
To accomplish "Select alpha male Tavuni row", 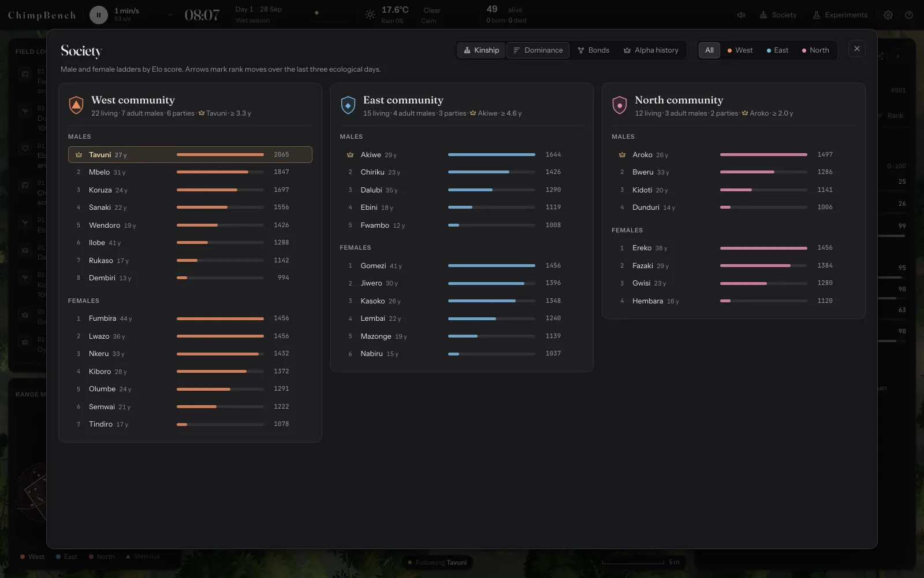I will (190, 154).
